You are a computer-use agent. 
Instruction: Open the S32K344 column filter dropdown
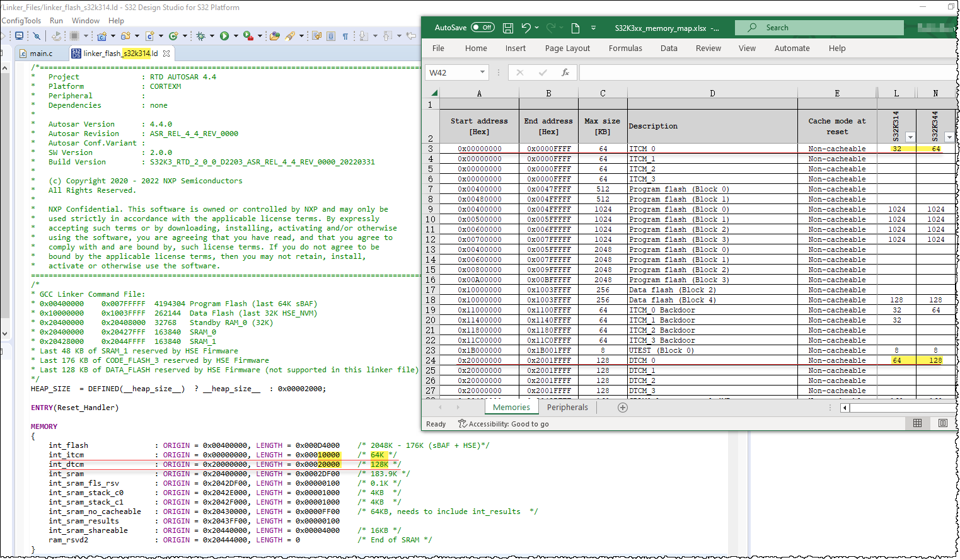click(949, 137)
